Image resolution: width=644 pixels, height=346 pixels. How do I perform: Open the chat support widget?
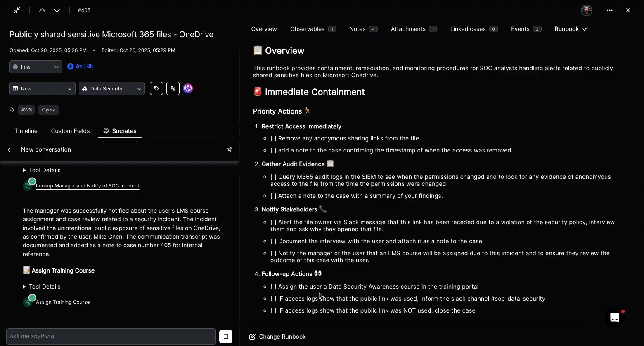(x=615, y=318)
